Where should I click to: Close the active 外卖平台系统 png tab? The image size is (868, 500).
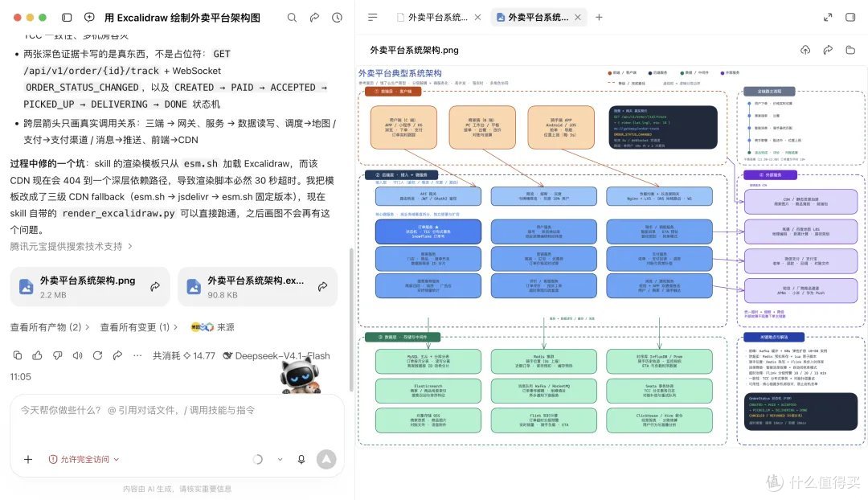coord(578,17)
